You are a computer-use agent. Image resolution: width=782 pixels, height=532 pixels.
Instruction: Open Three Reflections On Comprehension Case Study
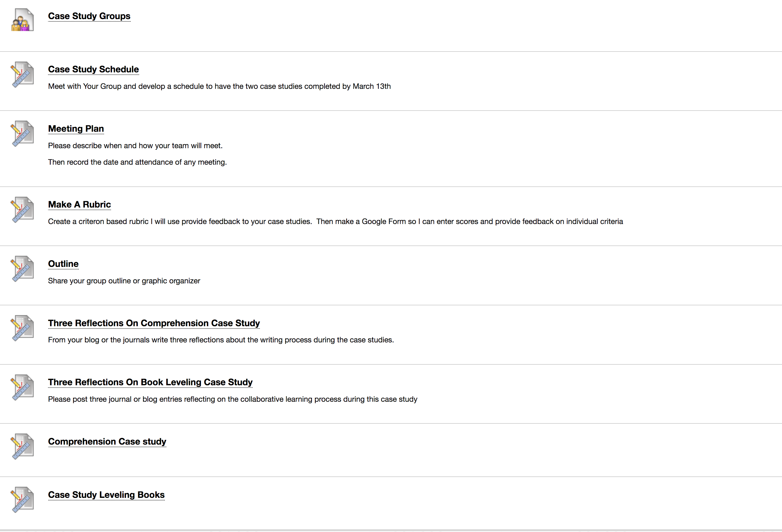pyautogui.click(x=154, y=323)
